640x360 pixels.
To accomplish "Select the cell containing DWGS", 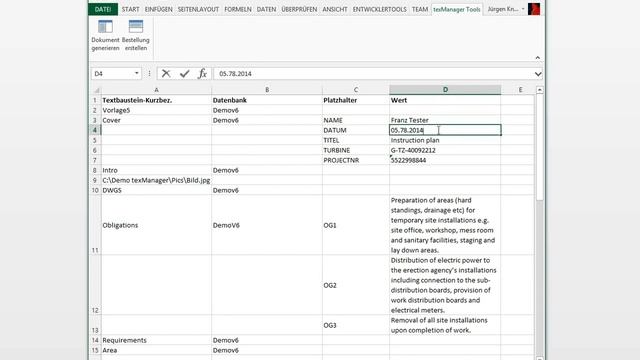I will click(156, 190).
